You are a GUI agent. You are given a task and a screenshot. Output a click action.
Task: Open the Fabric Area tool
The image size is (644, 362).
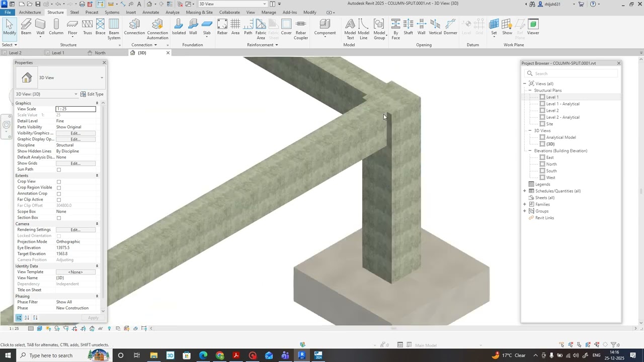coord(261,29)
